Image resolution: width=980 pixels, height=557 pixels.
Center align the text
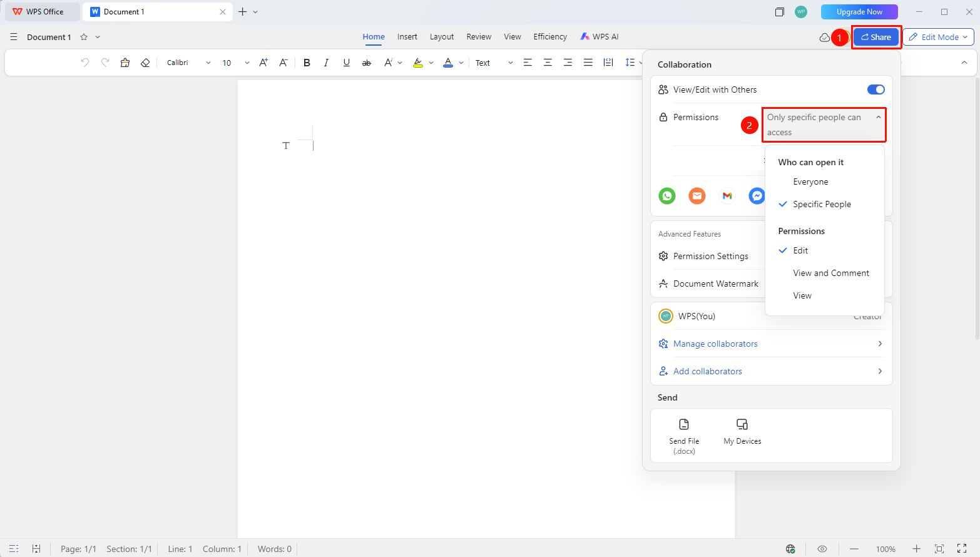pos(548,63)
